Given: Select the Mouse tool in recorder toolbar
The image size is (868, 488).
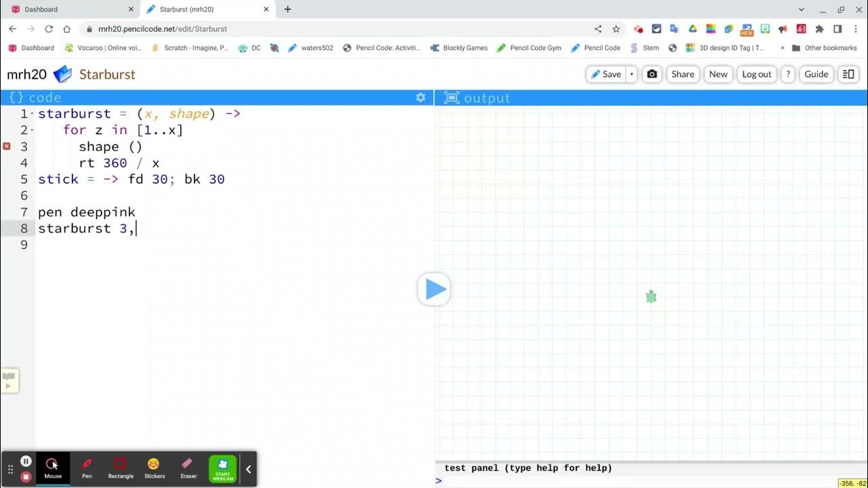Looking at the screenshot, I should click(52, 468).
